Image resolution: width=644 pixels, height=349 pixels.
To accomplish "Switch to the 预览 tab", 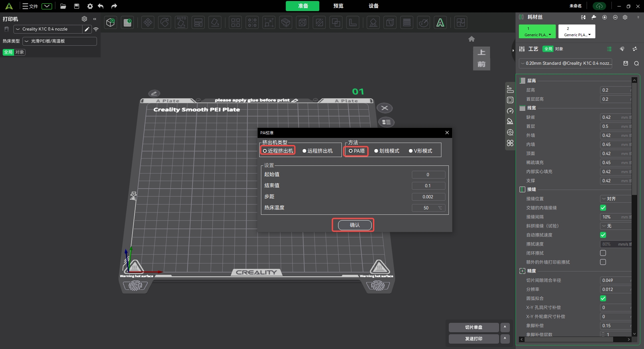I will point(338,6).
